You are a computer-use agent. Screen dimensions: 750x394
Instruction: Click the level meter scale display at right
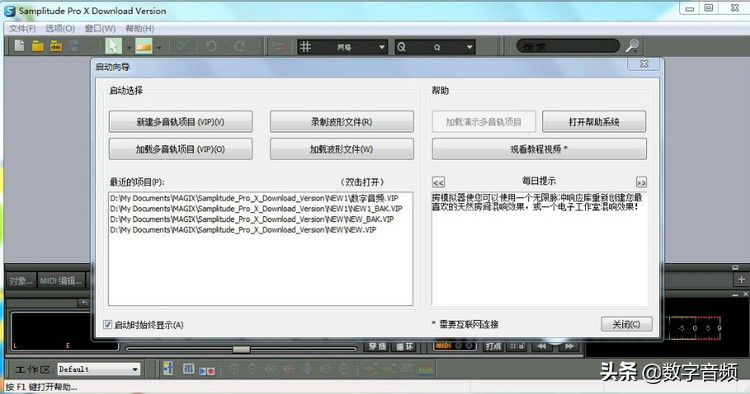click(x=695, y=328)
